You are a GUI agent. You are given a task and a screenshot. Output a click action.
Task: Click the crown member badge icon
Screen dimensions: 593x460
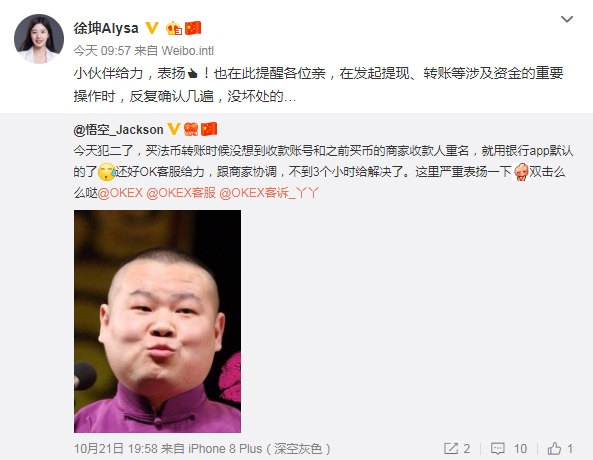[x=174, y=28]
